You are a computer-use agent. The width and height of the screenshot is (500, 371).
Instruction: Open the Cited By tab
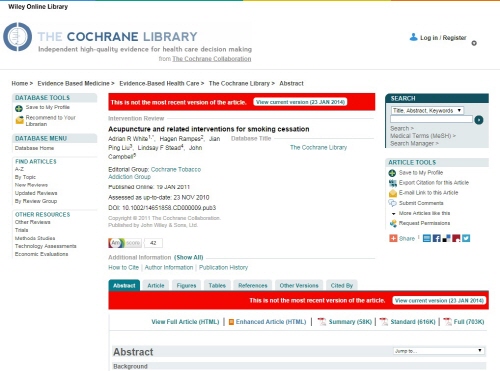pos(342,285)
